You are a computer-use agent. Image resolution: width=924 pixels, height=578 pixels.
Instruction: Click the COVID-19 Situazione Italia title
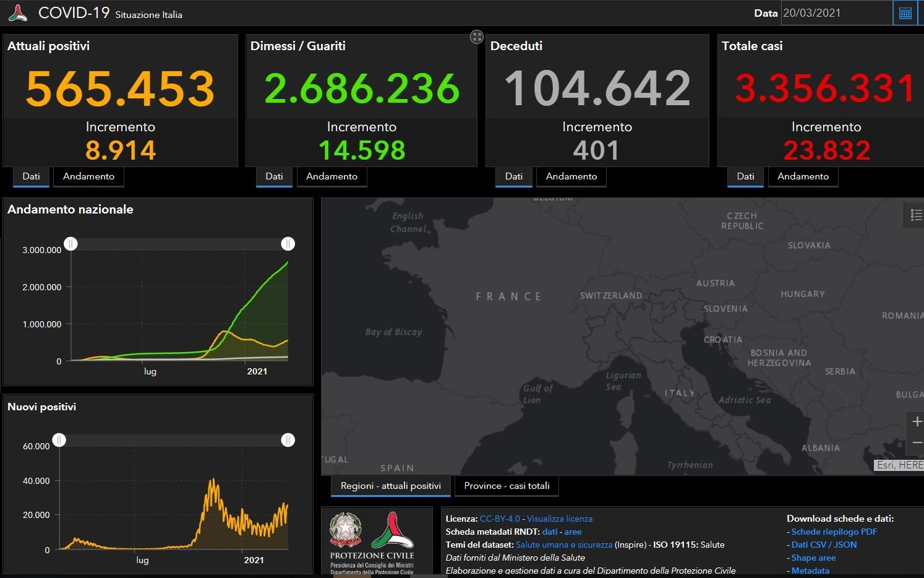(x=110, y=13)
